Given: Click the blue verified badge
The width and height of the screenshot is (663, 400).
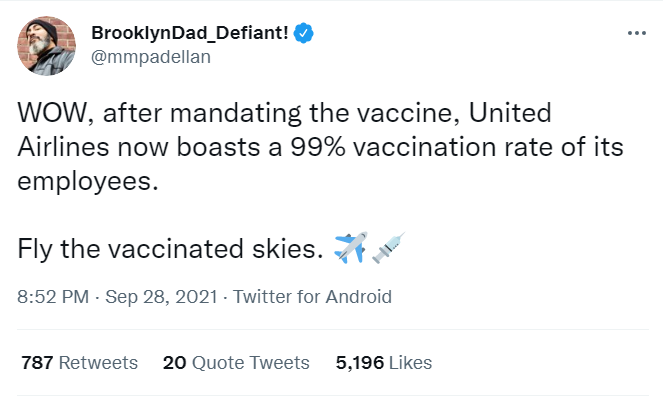Looking at the screenshot, I should (x=304, y=33).
